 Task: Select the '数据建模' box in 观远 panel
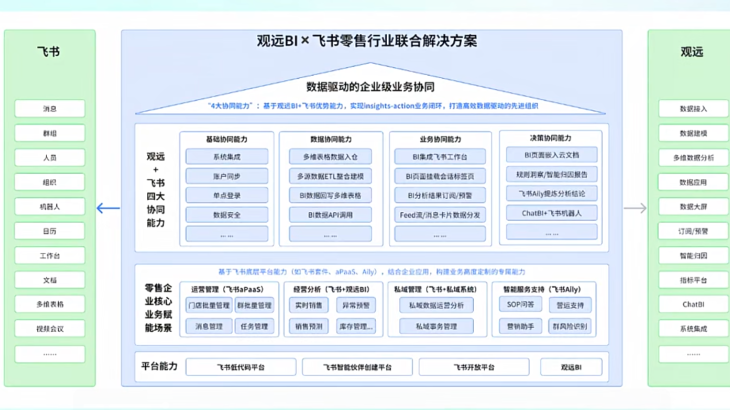pos(693,133)
